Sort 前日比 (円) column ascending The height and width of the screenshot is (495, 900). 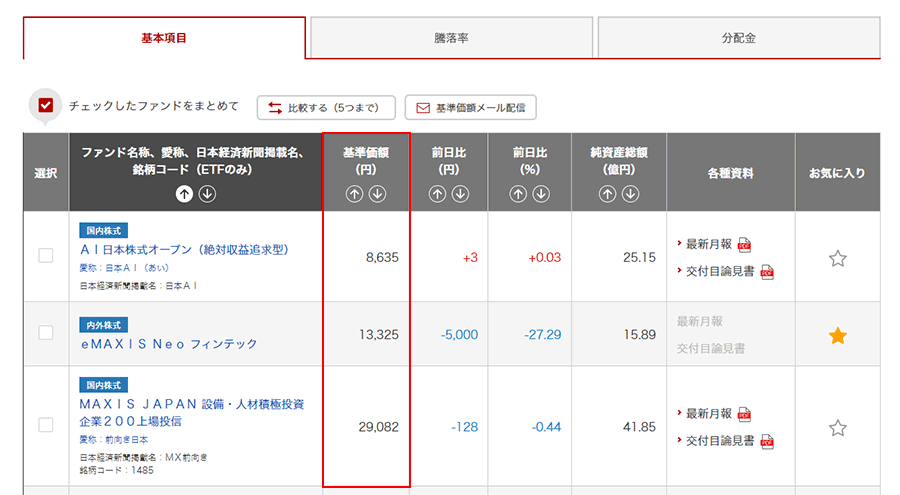[437, 194]
